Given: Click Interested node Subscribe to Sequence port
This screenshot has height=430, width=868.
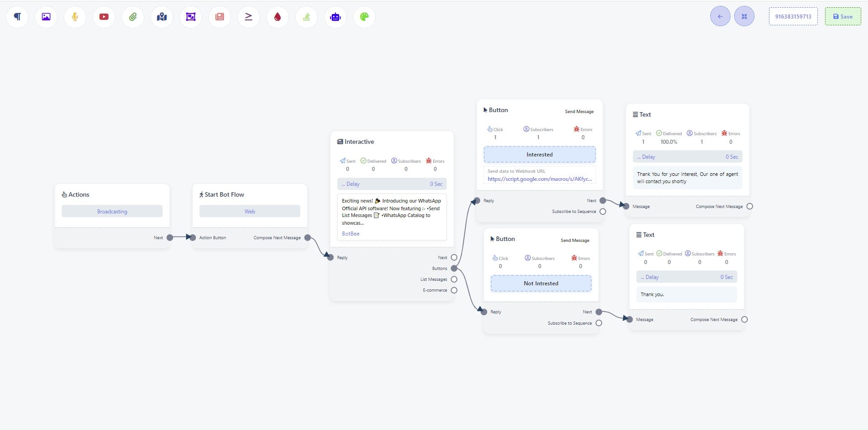Looking at the screenshot, I should pos(603,211).
